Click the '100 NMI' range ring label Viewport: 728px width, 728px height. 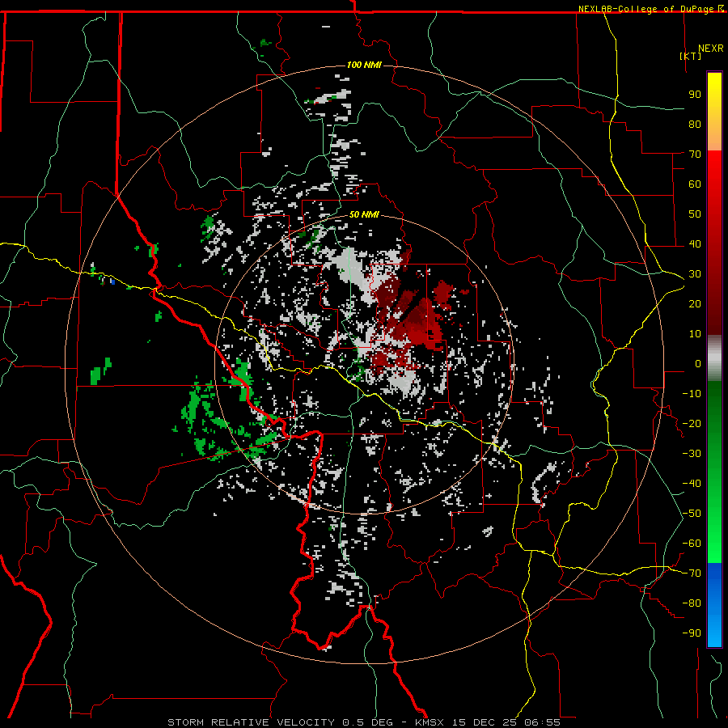coord(364,65)
